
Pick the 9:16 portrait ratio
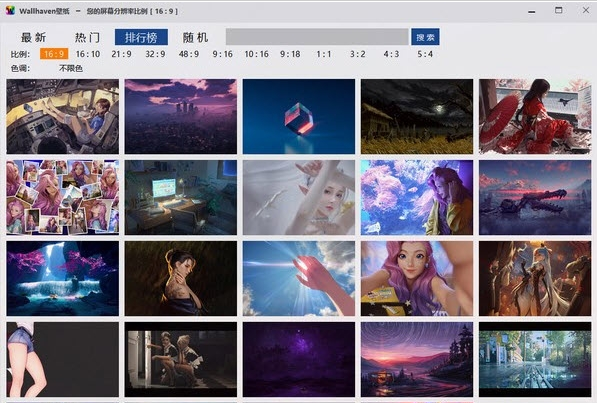click(223, 54)
